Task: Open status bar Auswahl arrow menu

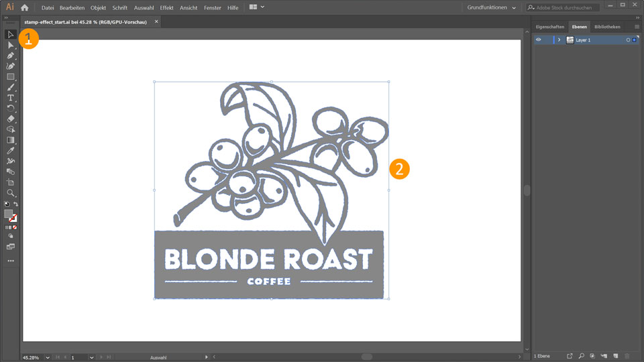Action: (x=206, y=357)
